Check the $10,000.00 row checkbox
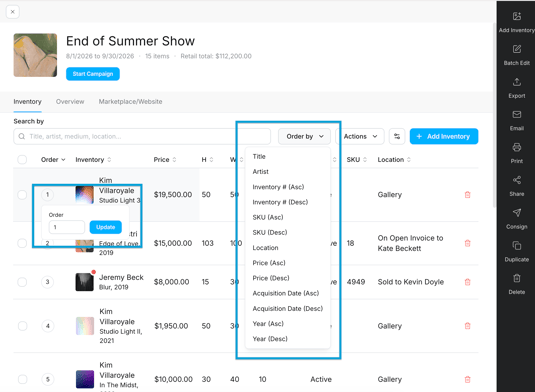The width and height of the screenshot is (535, 392). point(22,379)
